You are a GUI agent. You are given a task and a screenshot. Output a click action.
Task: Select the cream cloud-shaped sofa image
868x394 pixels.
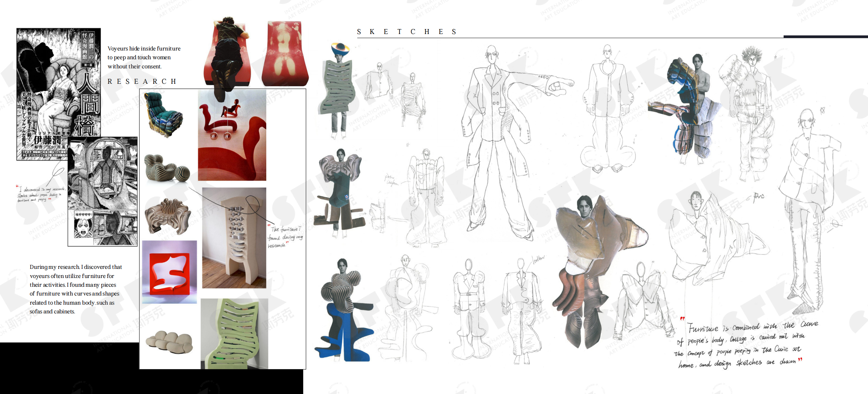169,341
